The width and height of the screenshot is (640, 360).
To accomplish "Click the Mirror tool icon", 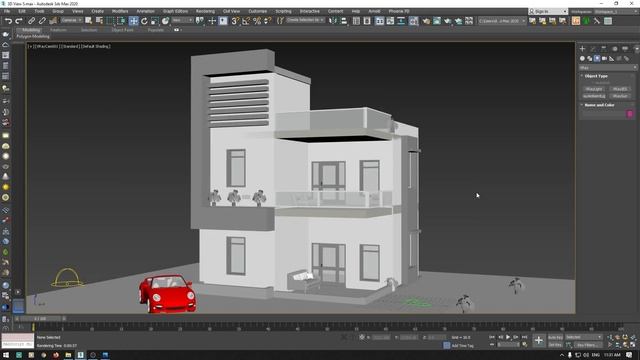I will pyautogui.click(x=333, y=21).
